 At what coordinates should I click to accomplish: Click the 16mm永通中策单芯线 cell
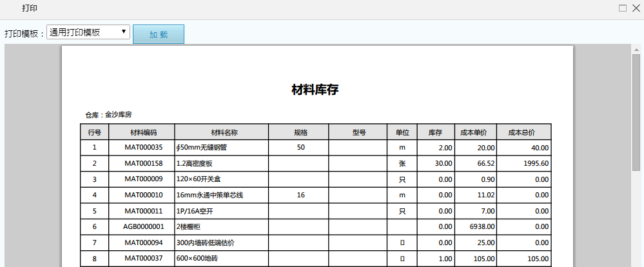click(x=222, y=195)
